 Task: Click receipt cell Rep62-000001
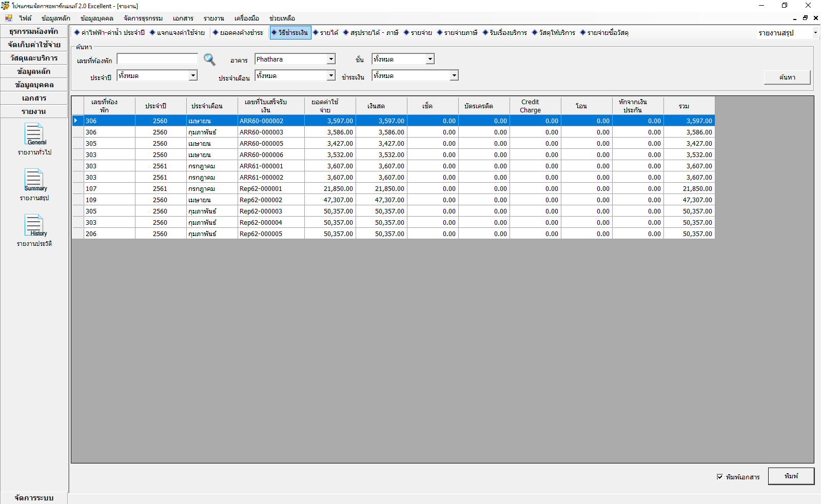[x=271, y=188]
